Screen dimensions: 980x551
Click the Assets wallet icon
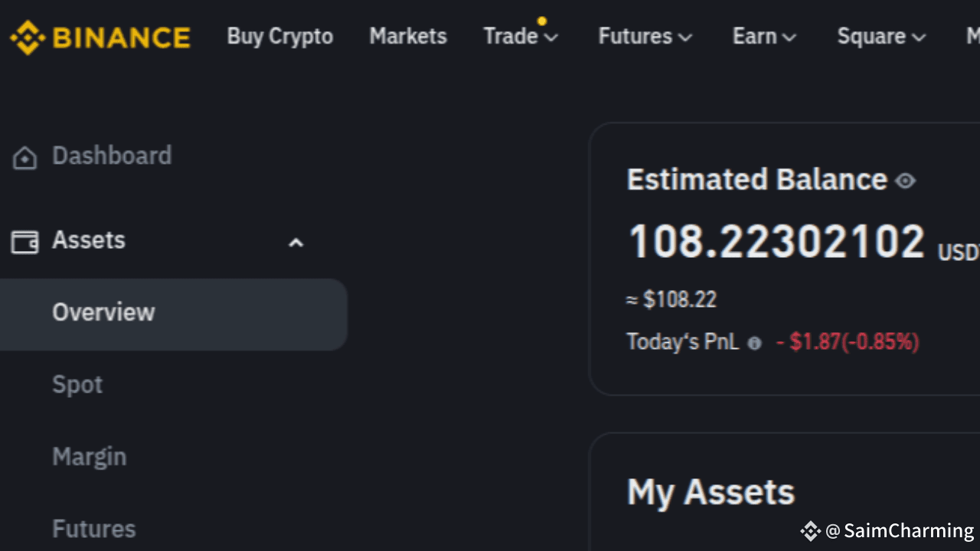[x=24, y=242]
